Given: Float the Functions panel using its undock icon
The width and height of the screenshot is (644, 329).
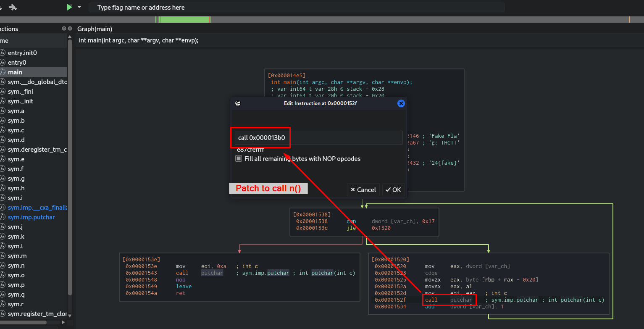Looking at the screenshot, I should [64, 29].
